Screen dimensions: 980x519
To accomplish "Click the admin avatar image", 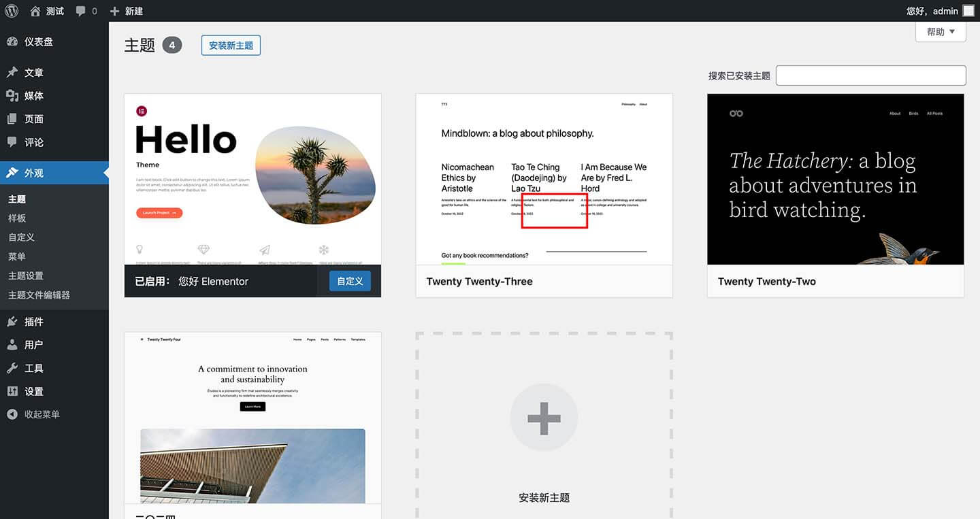I will tap(968, 11).
